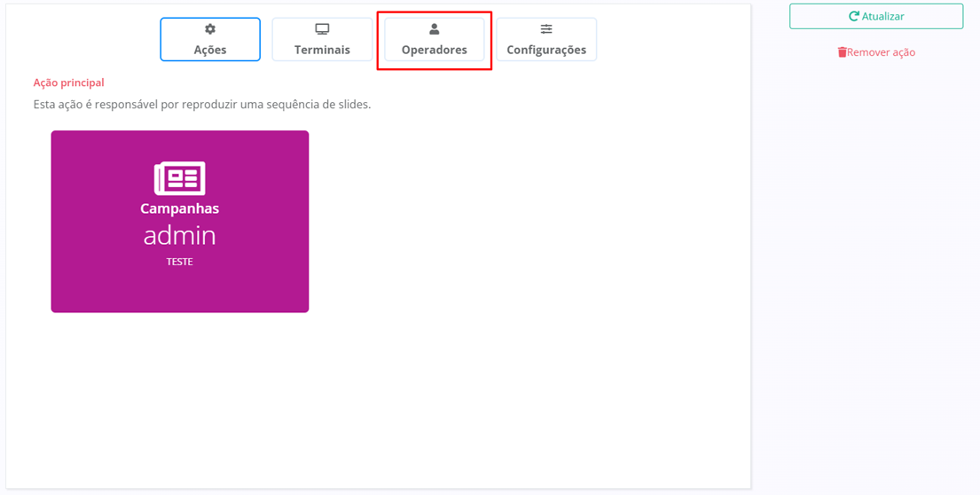
Task: Click the gear icon in Ações tab
Action: coord(210,29)
